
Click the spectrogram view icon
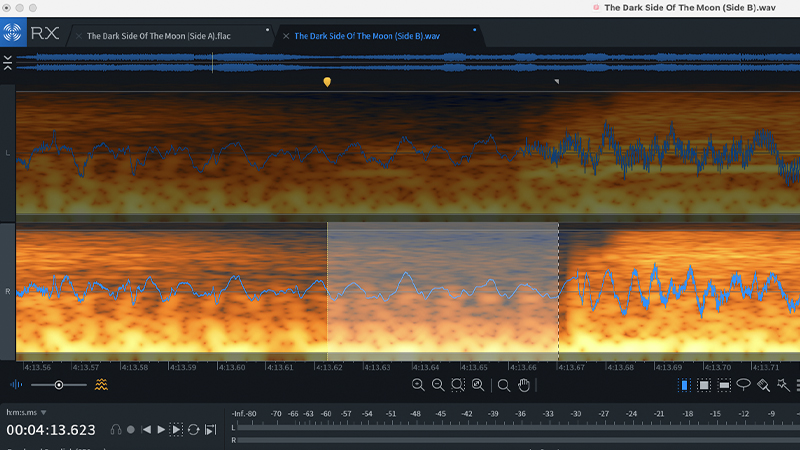pos(101,385)
